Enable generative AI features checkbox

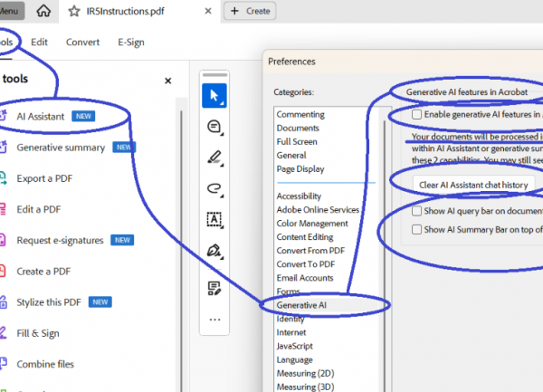point(416,114)
